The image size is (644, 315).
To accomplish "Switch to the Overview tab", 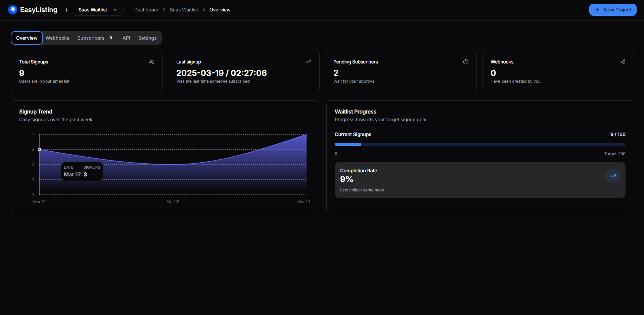I will (x=27, y=38).
